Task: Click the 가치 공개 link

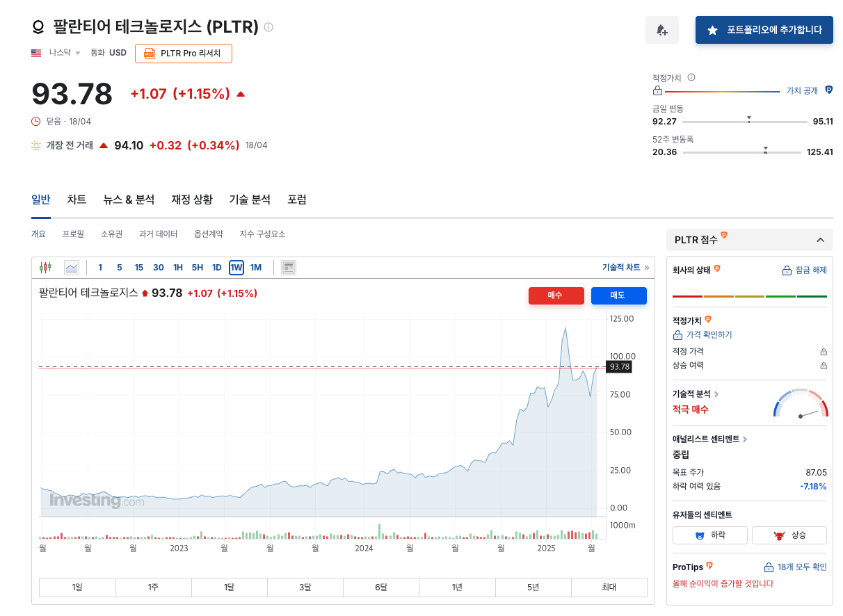Action: point(802,91)
